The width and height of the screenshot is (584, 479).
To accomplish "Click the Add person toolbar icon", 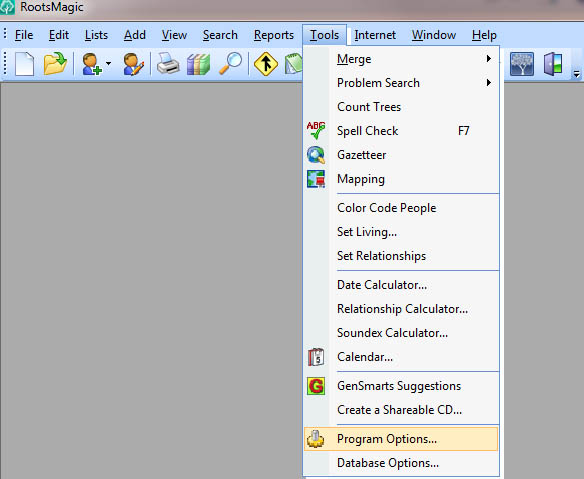I will [92, 64].
